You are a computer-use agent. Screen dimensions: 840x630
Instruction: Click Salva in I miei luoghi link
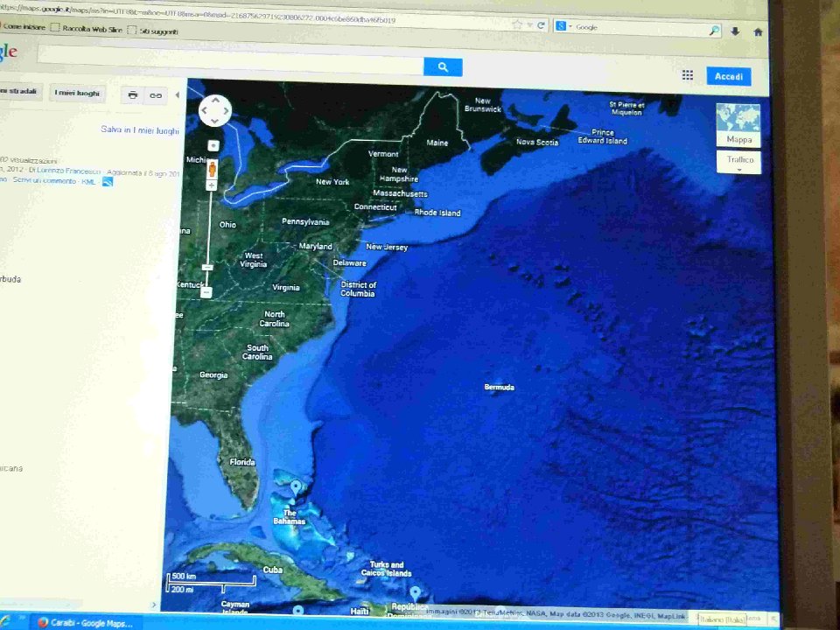point(140,129)
